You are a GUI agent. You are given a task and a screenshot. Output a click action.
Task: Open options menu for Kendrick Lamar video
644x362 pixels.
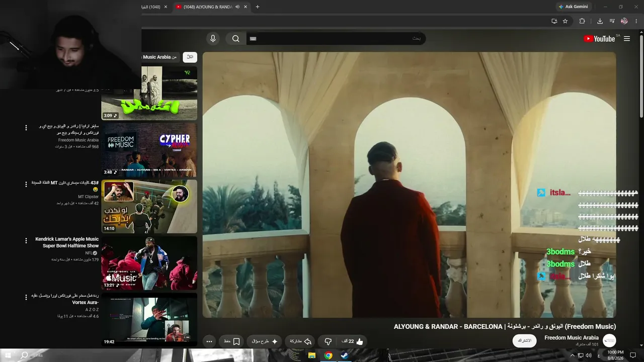tap(26, 241)
